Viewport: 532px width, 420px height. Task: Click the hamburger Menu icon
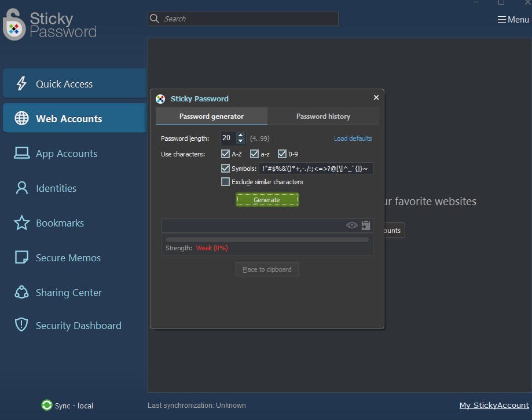point(501,20)
